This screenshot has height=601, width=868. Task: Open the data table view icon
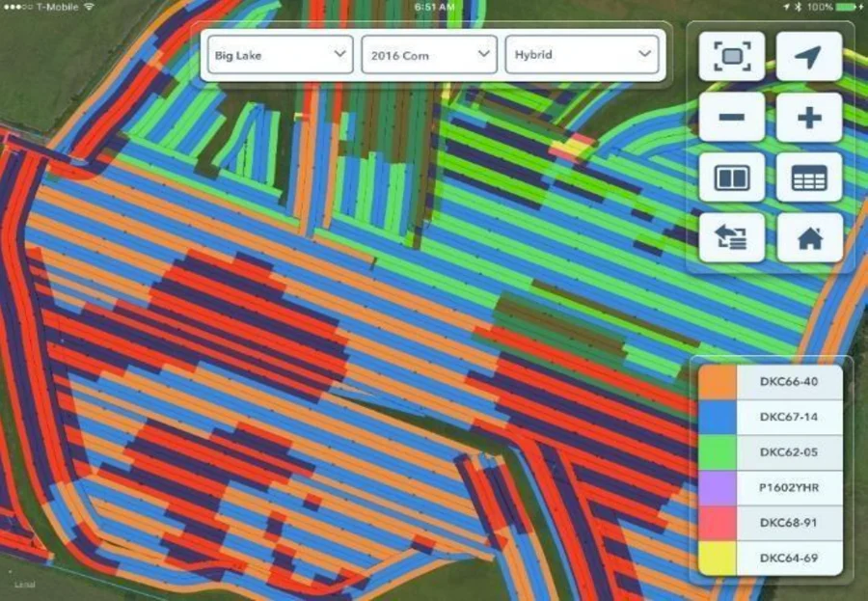click(808, 178)
